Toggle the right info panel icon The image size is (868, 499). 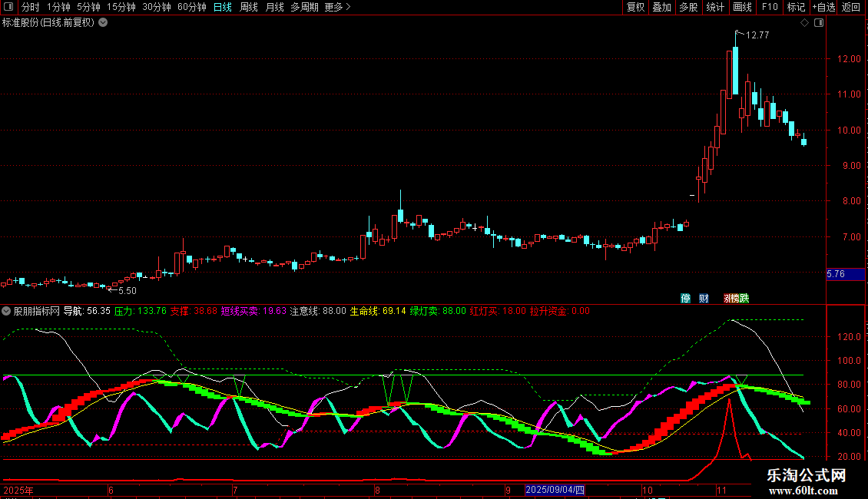point(819,23)
